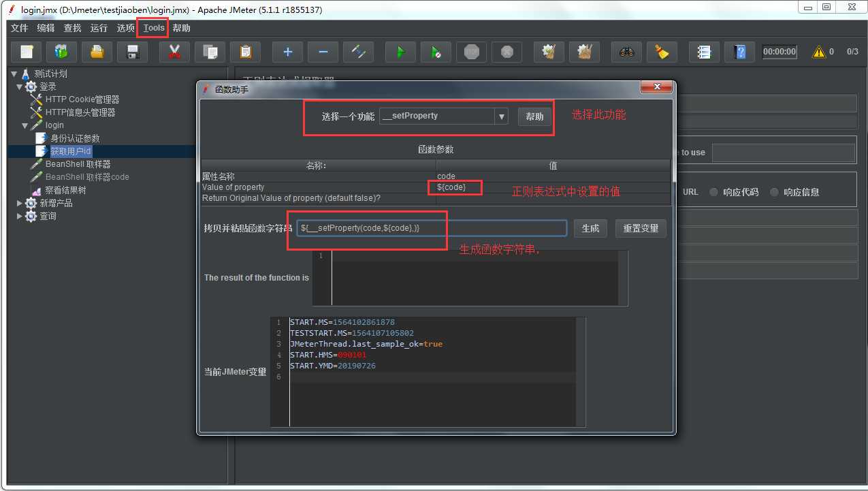Open a test plan file
The height and width of the screenshot is (491, 868).
coord(97,52)
